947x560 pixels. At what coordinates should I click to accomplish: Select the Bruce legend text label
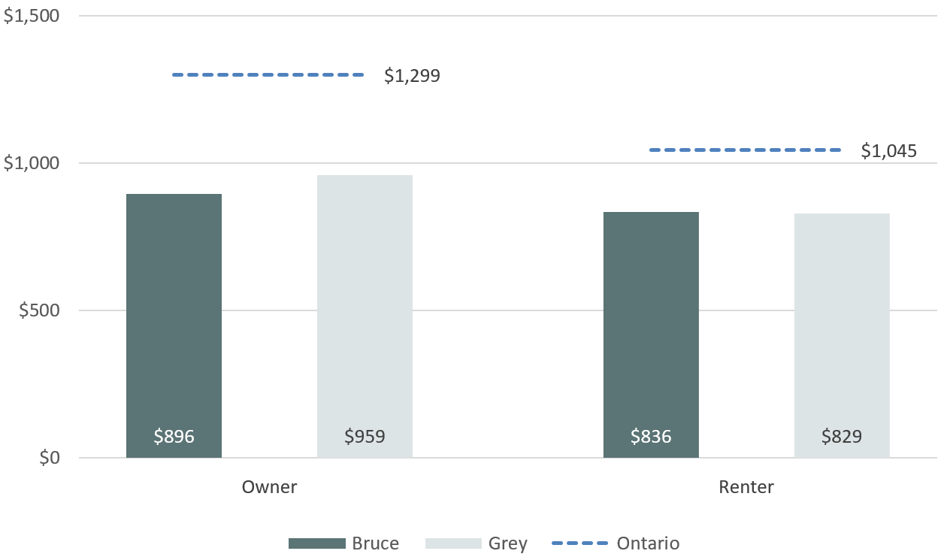[x=375, y=543]
